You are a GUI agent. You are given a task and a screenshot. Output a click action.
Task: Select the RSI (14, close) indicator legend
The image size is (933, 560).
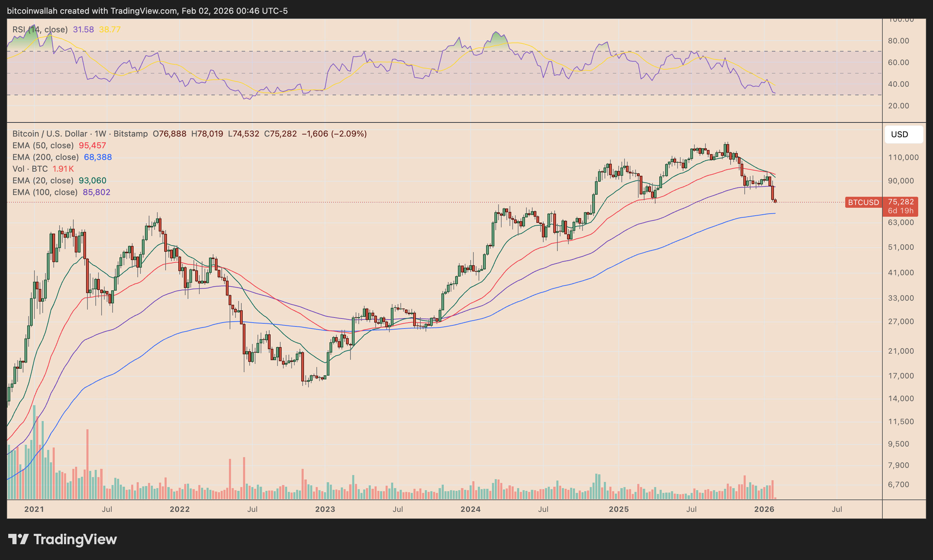40,30
